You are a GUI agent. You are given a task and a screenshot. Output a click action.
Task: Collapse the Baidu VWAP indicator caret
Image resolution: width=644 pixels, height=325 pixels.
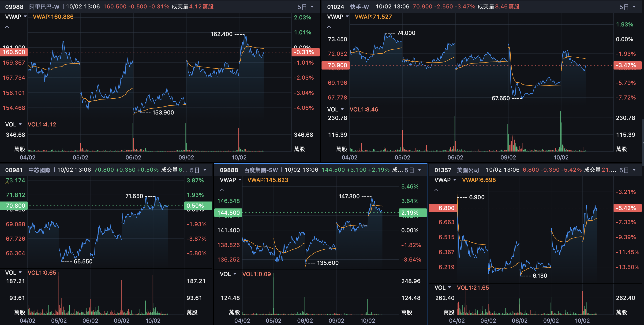[x=221, y=190]
